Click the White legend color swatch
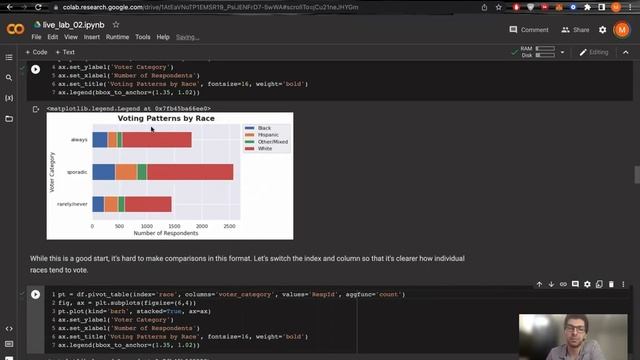Screen dimensions: 640x360 point(249,149)
